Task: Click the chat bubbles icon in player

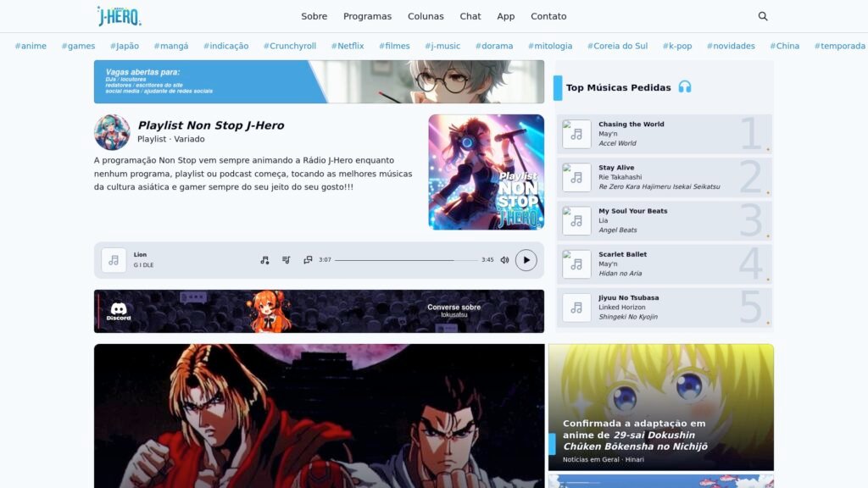Action: click(308, 260)
